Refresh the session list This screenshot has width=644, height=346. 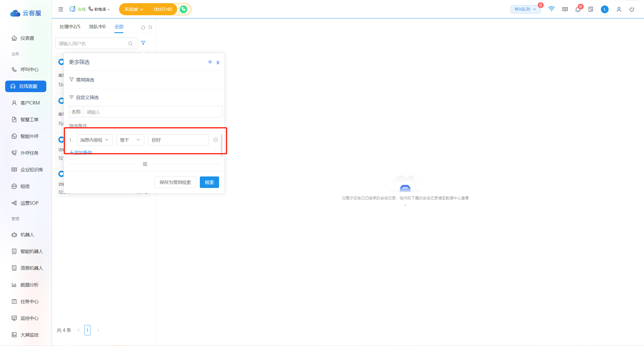pyautogui.click(x=143, y=27)
